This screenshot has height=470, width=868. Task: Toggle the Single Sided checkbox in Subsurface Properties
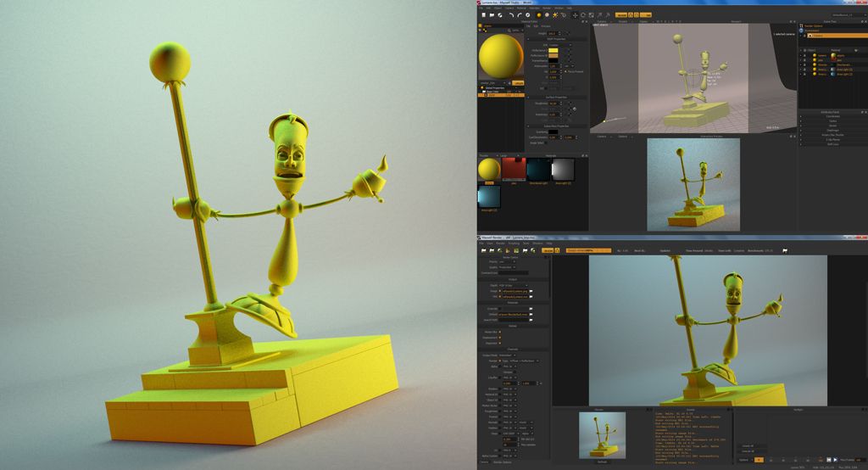(546, 143)
